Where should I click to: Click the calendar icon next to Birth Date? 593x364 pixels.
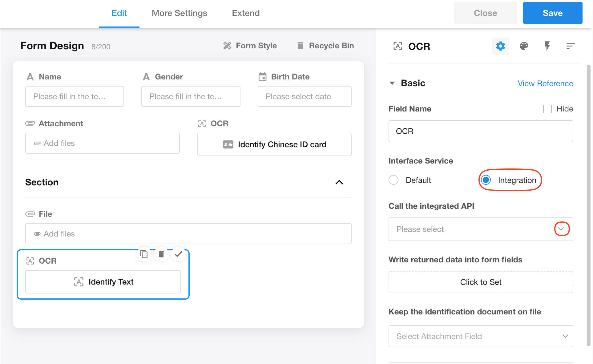tap(262, 77)
